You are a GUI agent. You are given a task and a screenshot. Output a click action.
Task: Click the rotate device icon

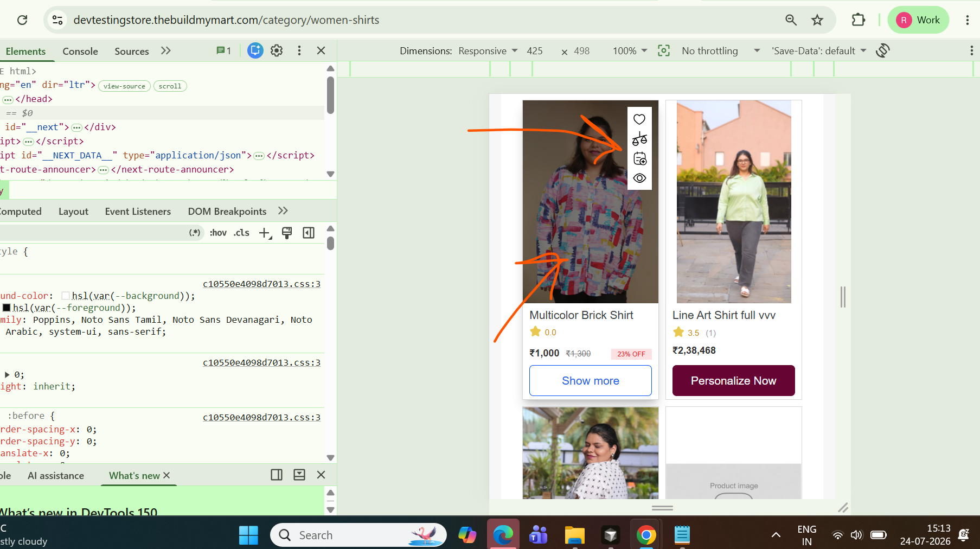point(883,50)
